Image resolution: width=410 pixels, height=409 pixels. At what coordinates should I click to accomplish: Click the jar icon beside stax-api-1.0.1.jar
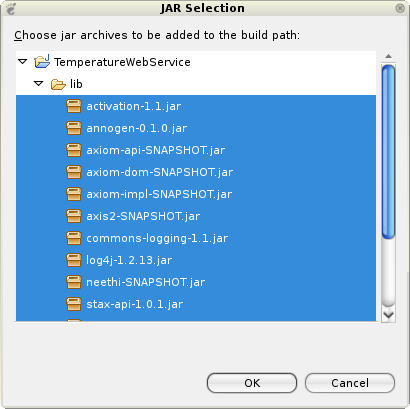[74, 304]
